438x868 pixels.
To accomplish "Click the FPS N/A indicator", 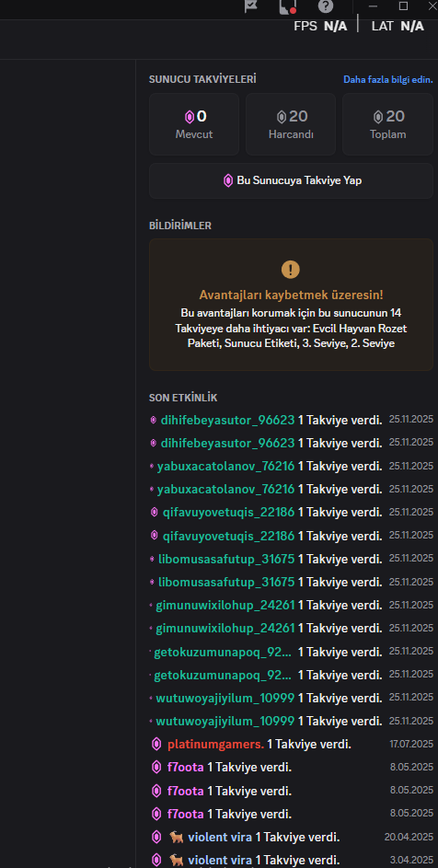I will point(320,26).
